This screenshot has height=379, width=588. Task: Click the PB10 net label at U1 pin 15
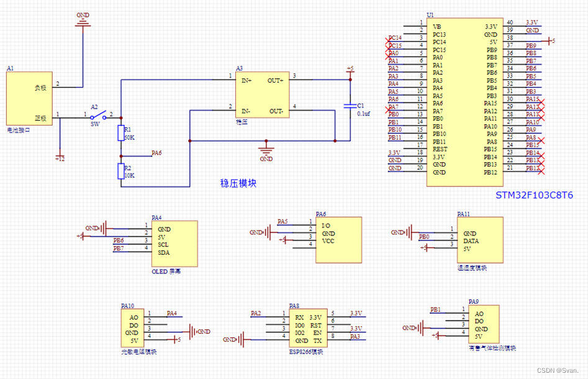[395, 130]
